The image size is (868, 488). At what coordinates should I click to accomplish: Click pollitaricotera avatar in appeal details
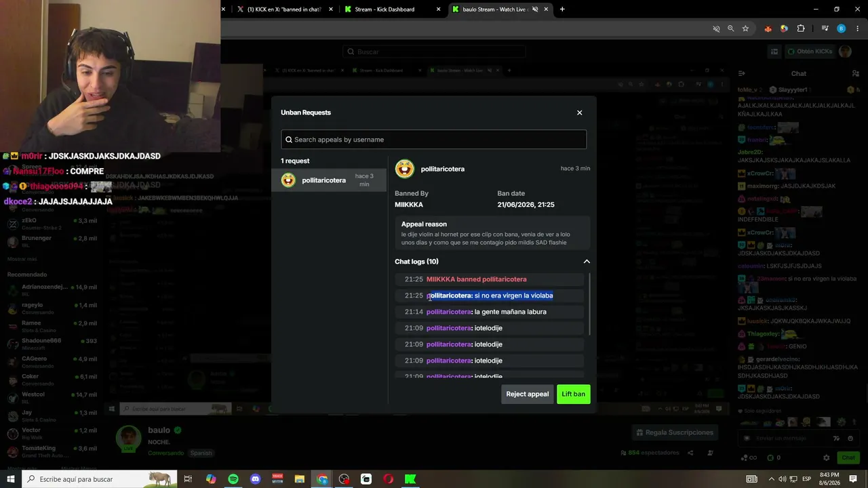(x=405, y=169)
